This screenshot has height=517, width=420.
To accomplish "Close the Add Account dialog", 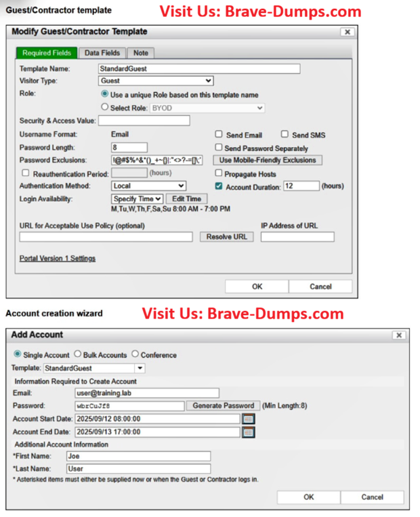I will [399, 335].
